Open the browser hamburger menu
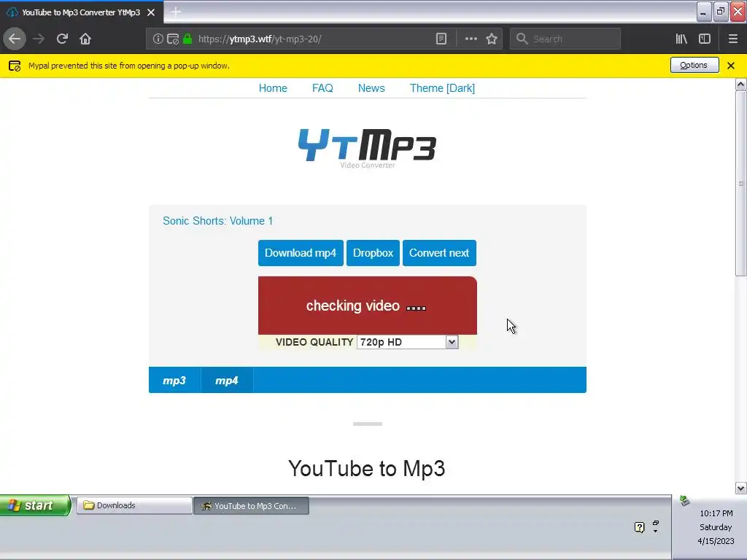The width and height of the screenshot is (747, 560). click(732, 39)
